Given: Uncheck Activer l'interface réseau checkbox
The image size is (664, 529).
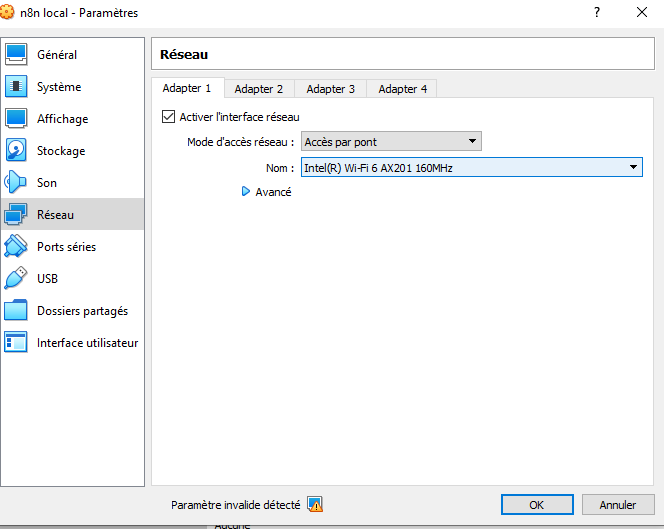Looking at the screenshot, I should click(168, 117).
